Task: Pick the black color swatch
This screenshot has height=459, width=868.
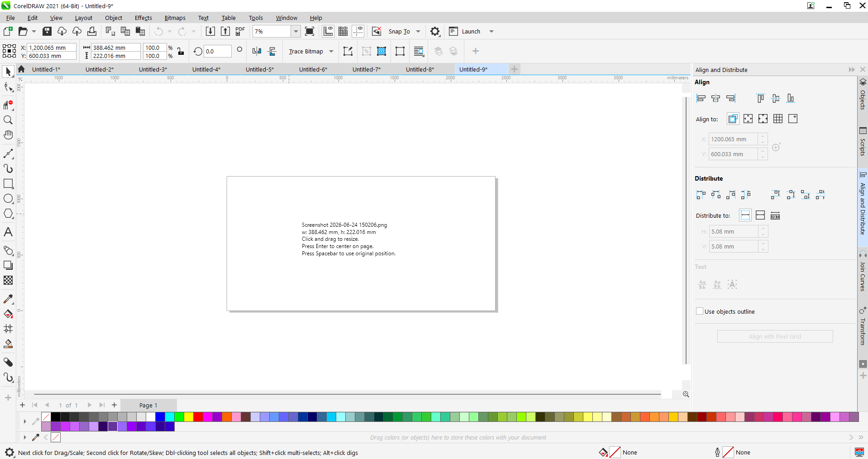Action: pyautogui.click(x=56, y=417)
